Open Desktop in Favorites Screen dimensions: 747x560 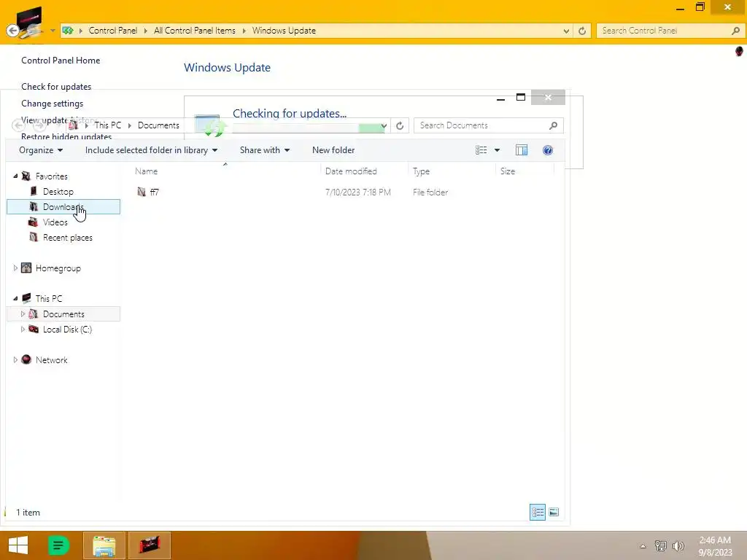point(58,192)
